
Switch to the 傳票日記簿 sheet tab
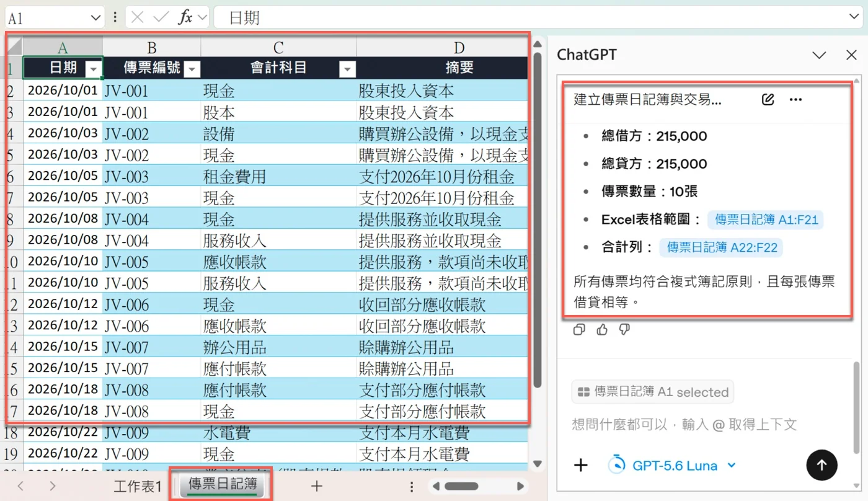point(223,485)
